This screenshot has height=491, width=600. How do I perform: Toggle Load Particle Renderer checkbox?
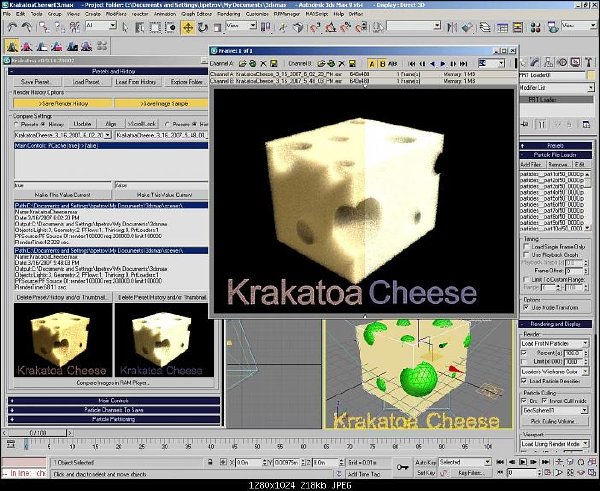tap(524, 381)
